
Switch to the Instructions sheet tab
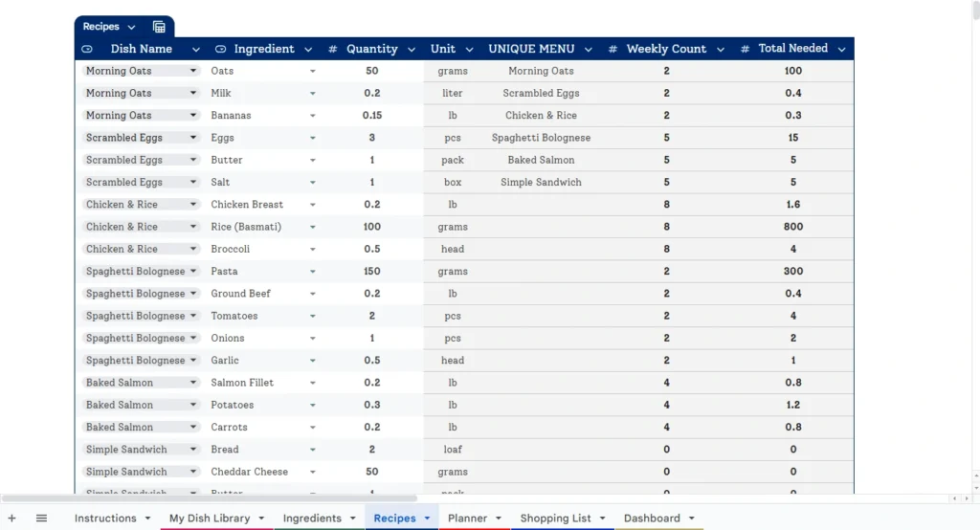click(x=105, y=519)
